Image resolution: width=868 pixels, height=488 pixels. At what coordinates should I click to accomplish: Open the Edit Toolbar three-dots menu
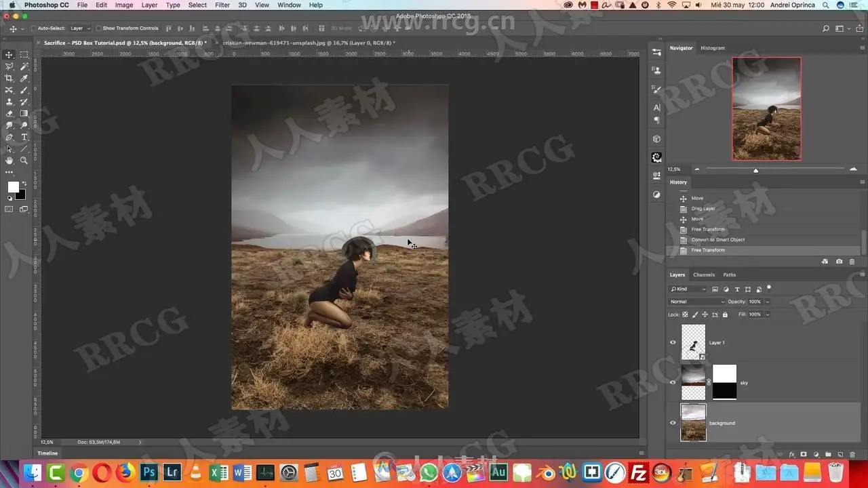[9, 173]
